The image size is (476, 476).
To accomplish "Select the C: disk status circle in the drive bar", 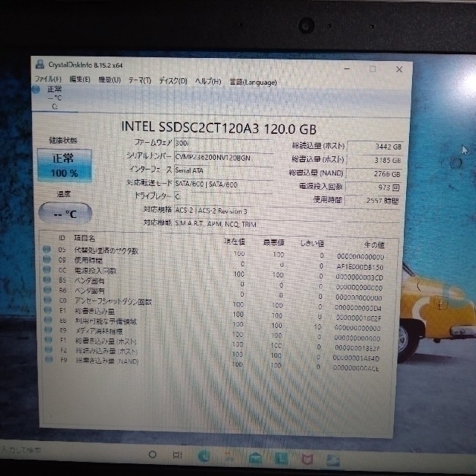I will pos(36,89).
